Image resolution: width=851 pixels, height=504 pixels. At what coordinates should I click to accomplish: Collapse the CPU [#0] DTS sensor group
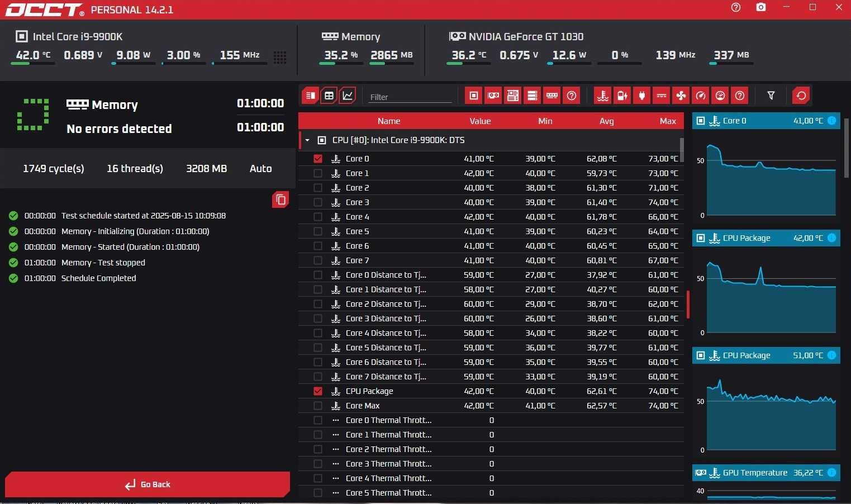[x=307, y=140]
